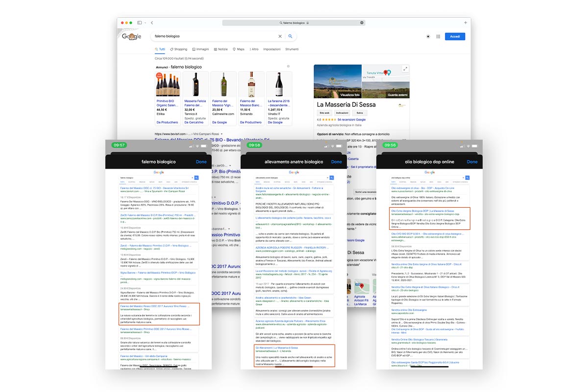Tap search icon in the falerno biologico phone
Image resolution: width=588 pixels, height=392 pixels.
[x=196, y=177]
